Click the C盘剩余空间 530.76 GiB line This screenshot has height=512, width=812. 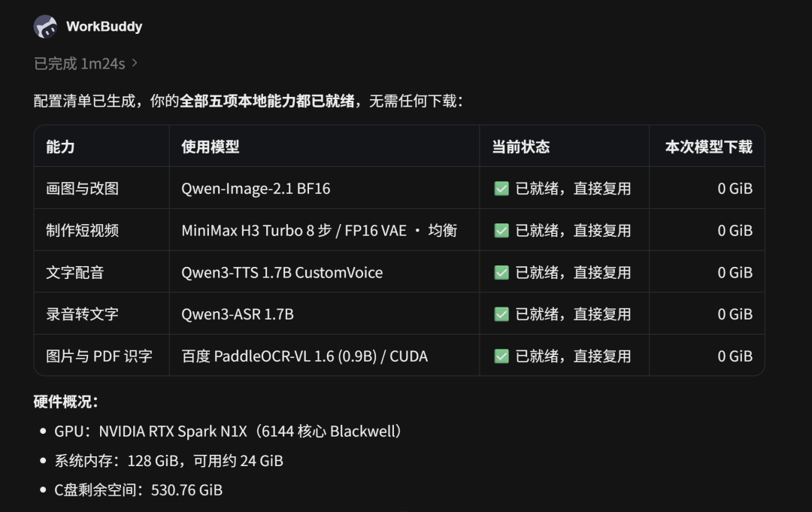pyautogui.click(x=138, y=489)
